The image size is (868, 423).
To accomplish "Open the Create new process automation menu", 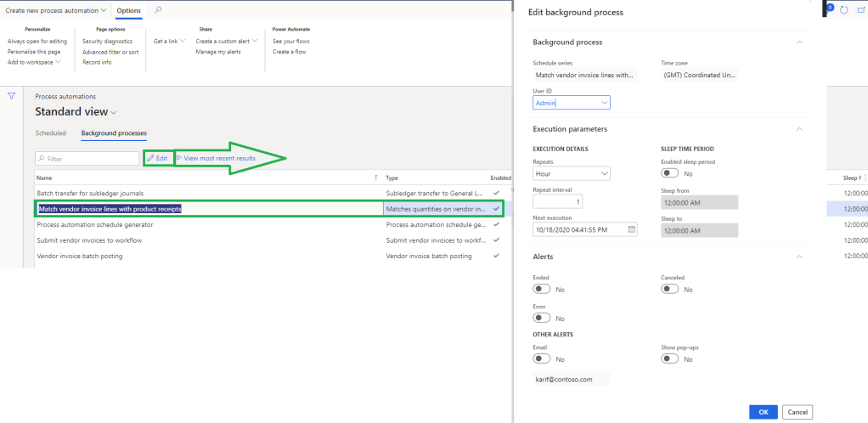I will click(56, 10).
